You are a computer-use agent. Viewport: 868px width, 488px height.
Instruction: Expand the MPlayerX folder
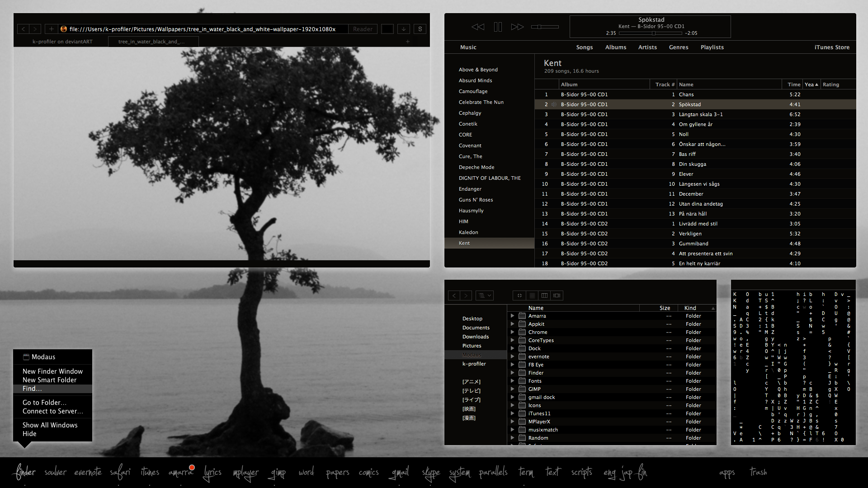[512, 422]
